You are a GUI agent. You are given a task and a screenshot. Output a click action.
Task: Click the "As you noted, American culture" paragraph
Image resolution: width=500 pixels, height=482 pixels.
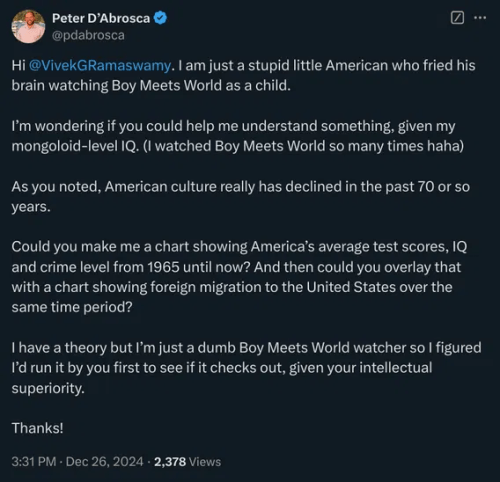point(241,197)
